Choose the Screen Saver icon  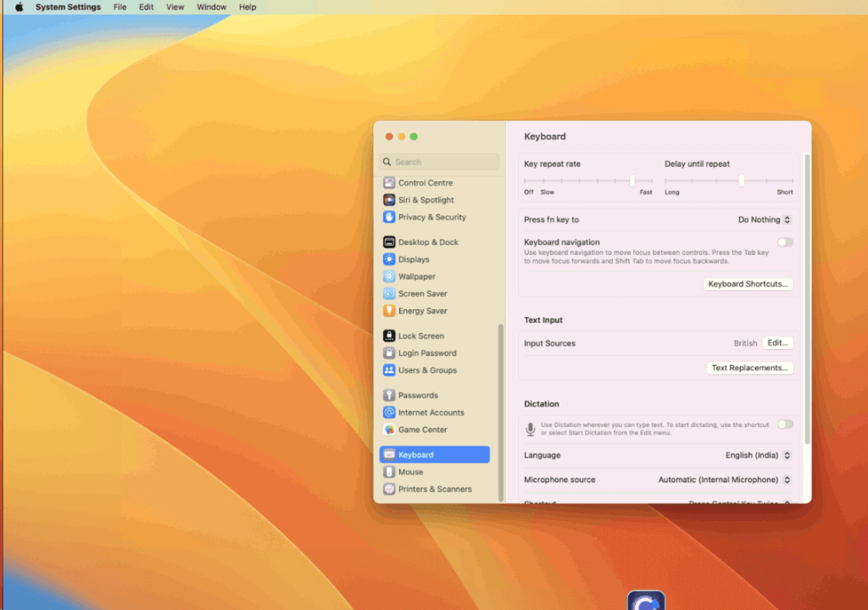coord(389,293)
